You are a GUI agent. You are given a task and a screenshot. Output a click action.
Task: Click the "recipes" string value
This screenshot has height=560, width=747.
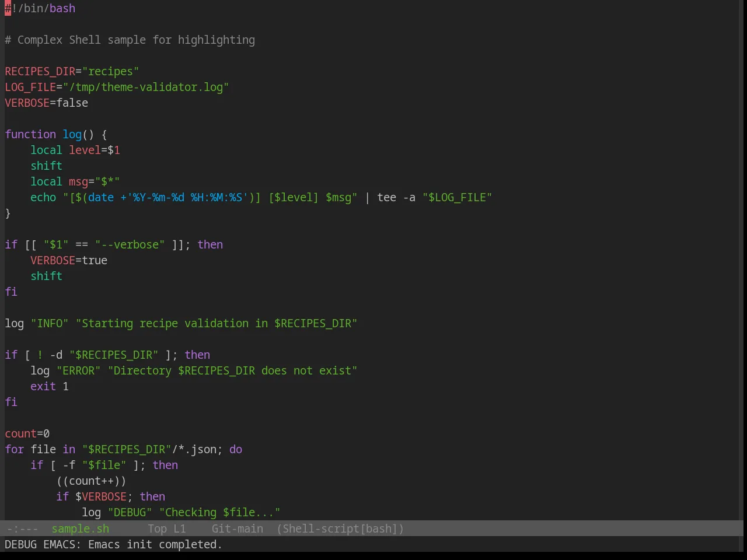pos(111,71)
